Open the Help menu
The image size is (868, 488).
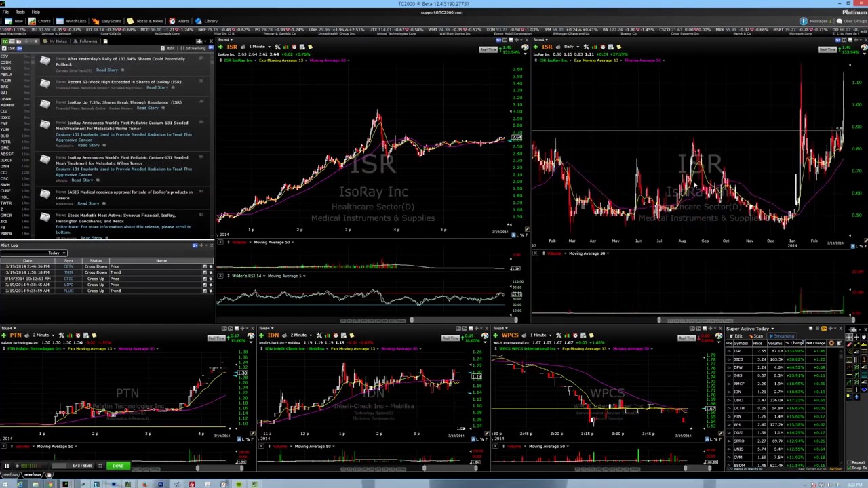[x=36, y=12]
